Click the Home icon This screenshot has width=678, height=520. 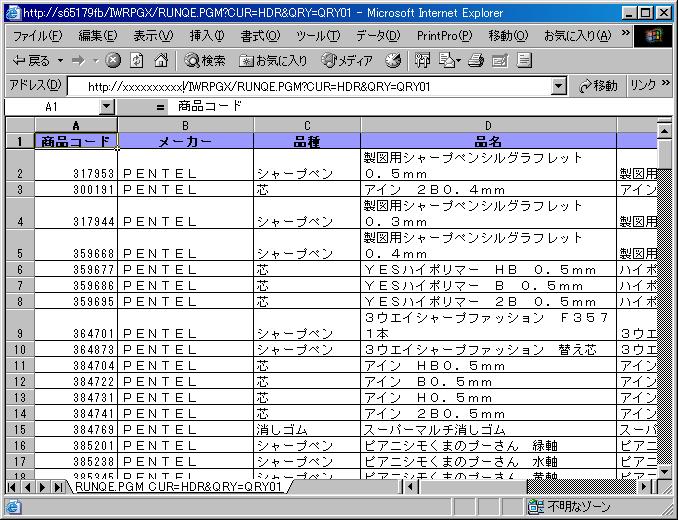161,61
